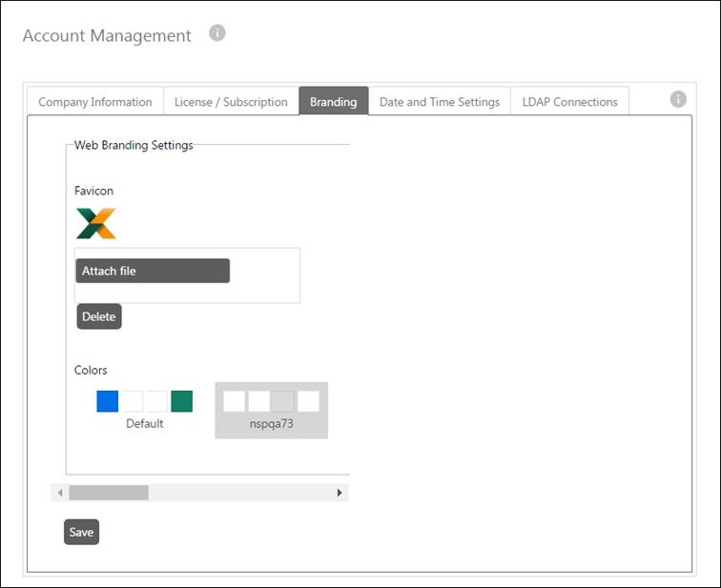Viewport: 721px width, 588px height.
Task: Click the info icon beside Account Management heading
Action: click(x=217, y=33)
